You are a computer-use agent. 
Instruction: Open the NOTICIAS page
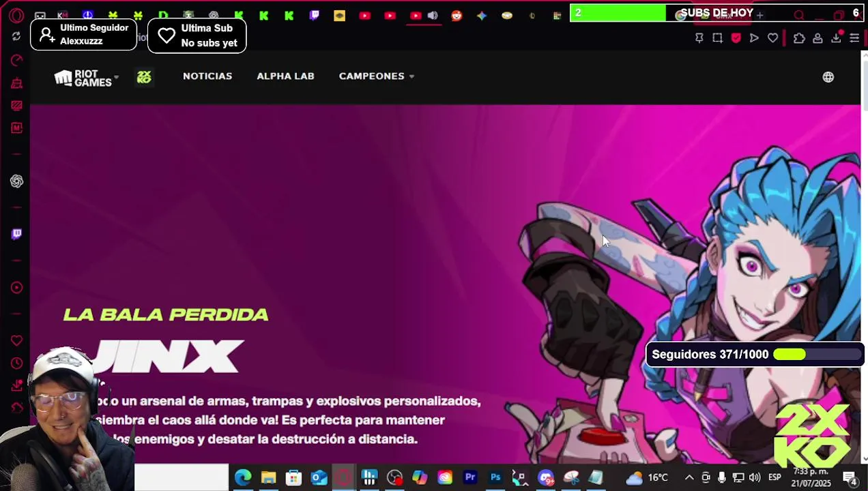[207, 76]
